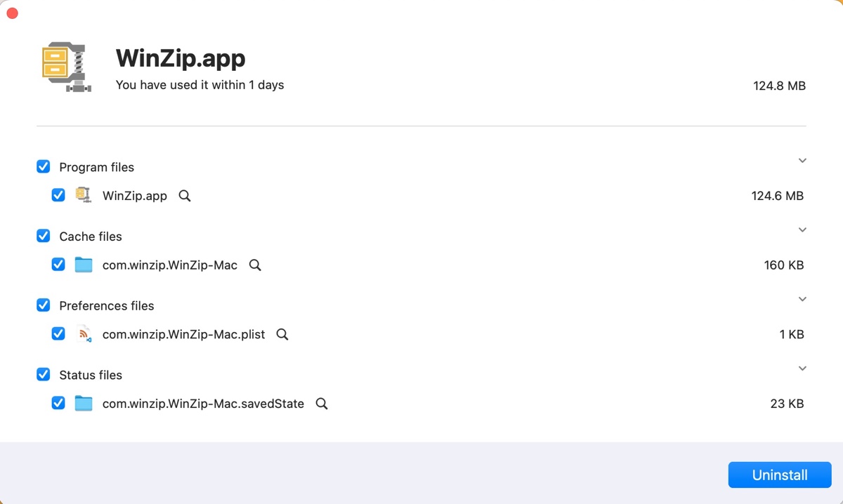Collapse the Status files section chevron
The height and width of the screenshot is (504, 843).
click(x=802, y=369)
